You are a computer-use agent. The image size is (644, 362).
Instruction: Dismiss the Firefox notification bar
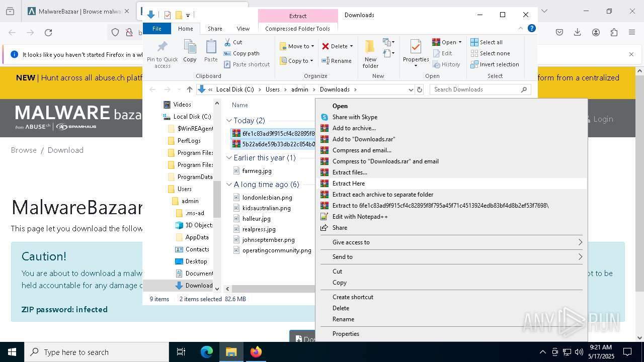[631, 54]
